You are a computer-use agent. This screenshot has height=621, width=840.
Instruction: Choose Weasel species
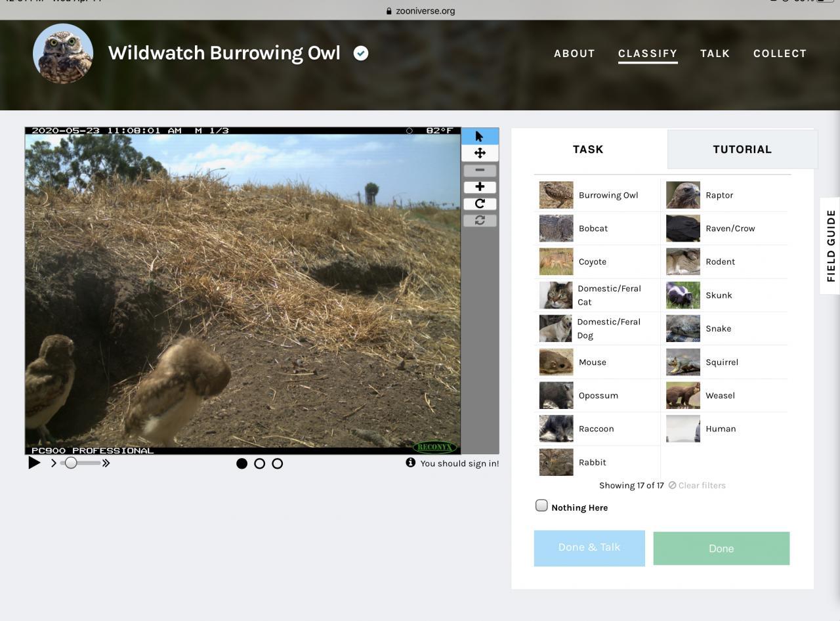coord(724,396)
